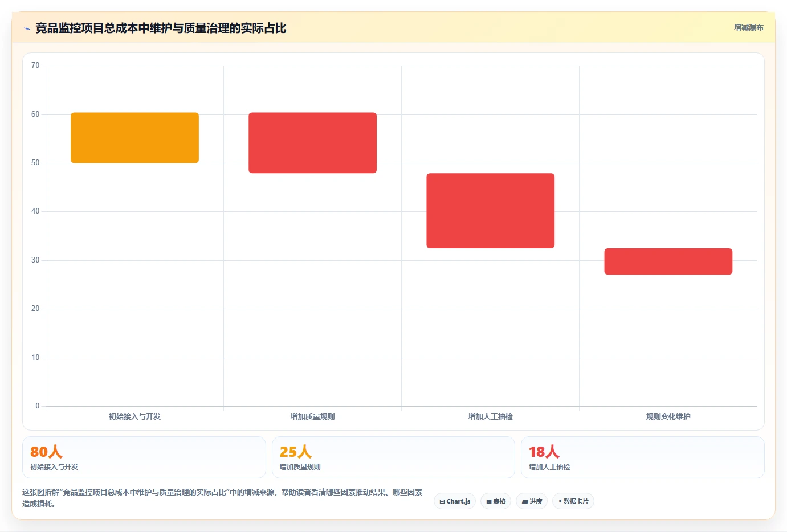Click the orange 初始接入与开发 bar
Viewport: 787px width, 532px height.
(134, 138)
